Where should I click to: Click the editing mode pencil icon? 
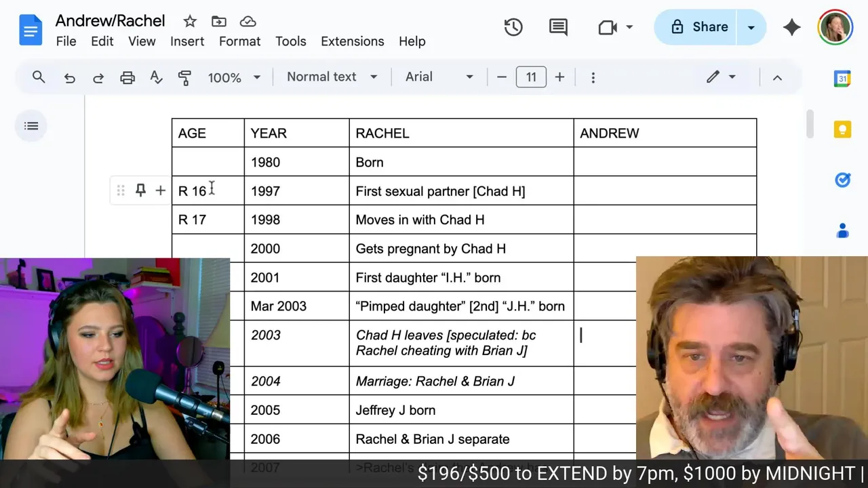713,77
